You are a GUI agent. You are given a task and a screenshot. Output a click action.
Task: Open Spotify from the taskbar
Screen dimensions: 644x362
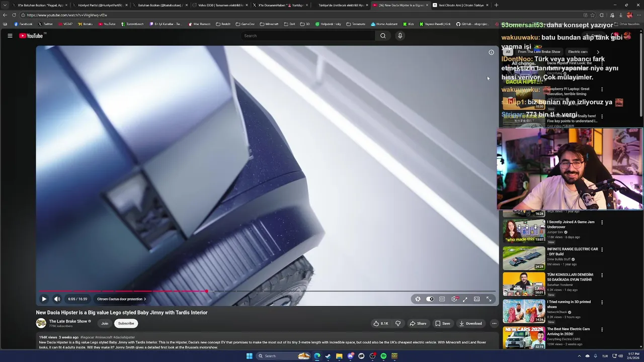pyautogui.click(x=383, y=356)
